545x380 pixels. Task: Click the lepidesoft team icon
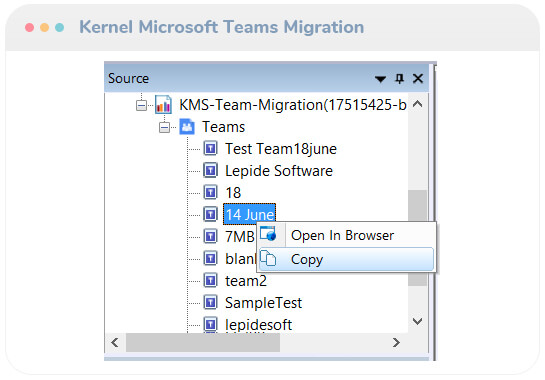(210, 324)
